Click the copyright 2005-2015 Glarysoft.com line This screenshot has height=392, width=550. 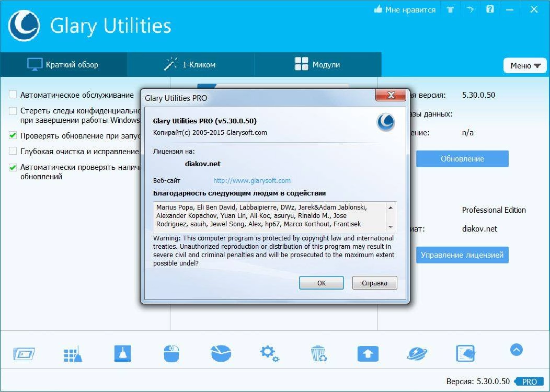point(210,133)
